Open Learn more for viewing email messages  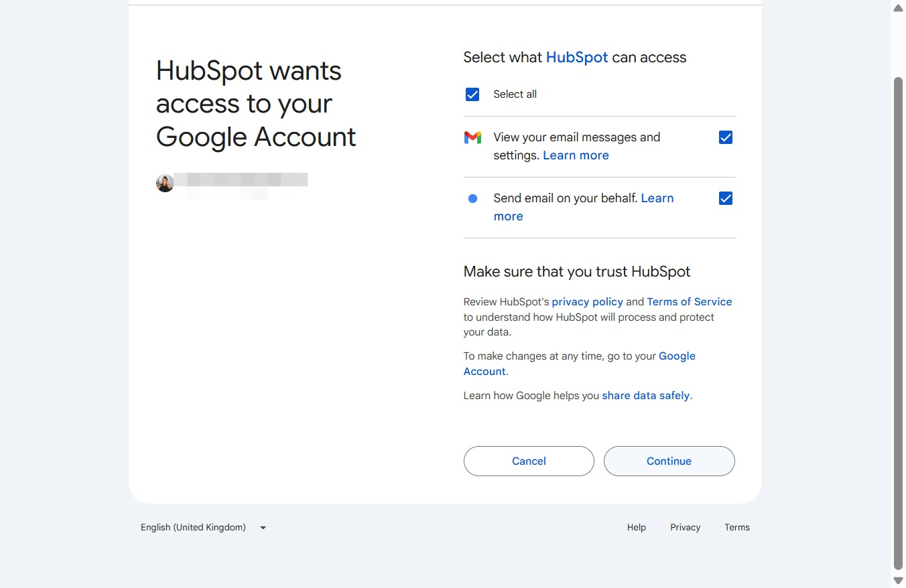[x=576, y=155]
